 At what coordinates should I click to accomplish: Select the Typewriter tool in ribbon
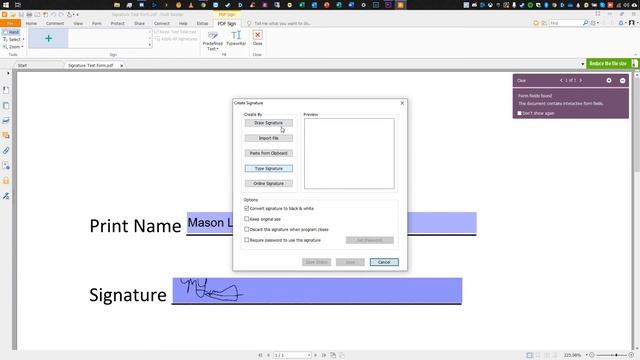[x=236, y=38]
